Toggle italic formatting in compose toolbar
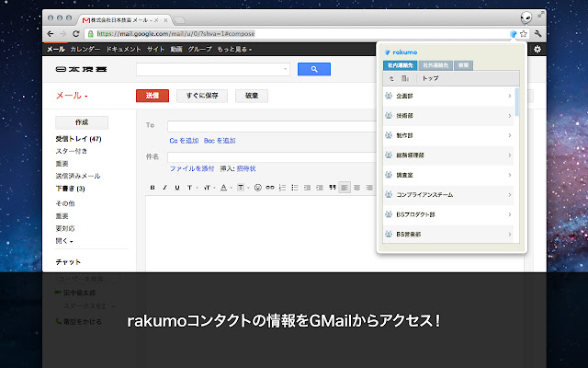The width and height of the screenshot is (588, 368). pos(164,188)
